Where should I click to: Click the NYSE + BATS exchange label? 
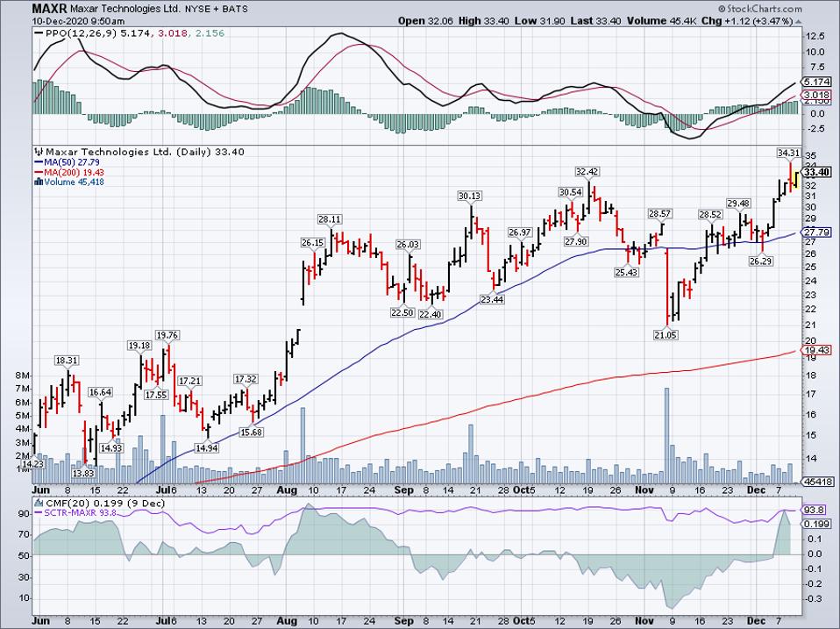217,9
